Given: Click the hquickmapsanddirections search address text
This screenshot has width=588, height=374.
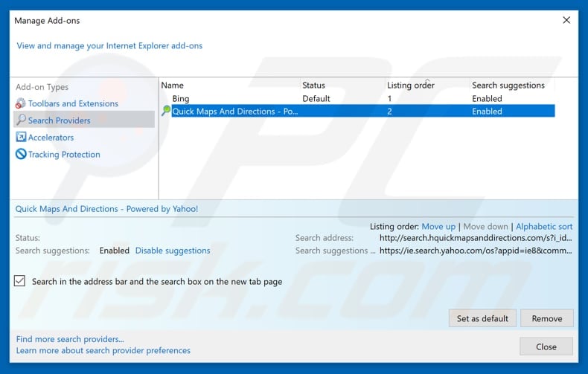Looking at the screenshot, I should pos(476,238).
